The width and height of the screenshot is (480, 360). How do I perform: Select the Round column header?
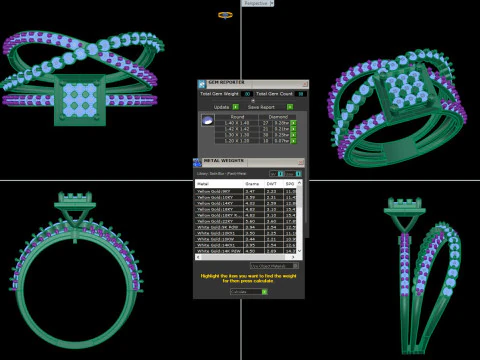(237, 117)
